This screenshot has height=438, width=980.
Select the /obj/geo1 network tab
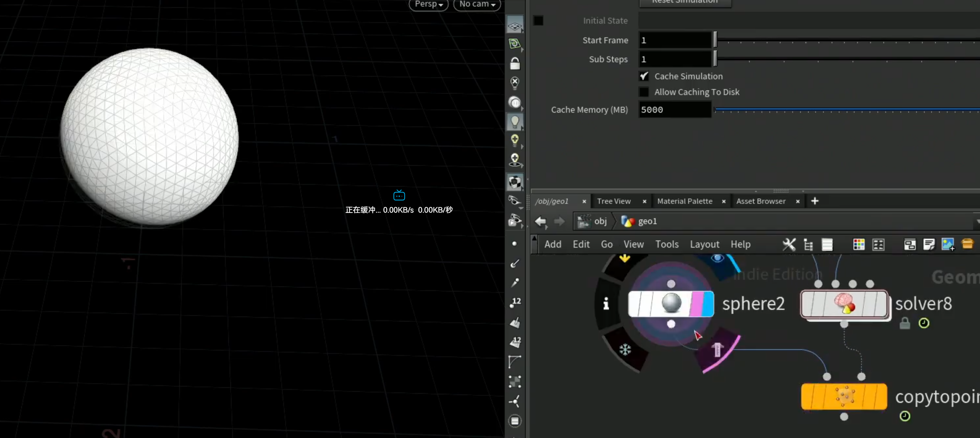[x=552, y=201]
